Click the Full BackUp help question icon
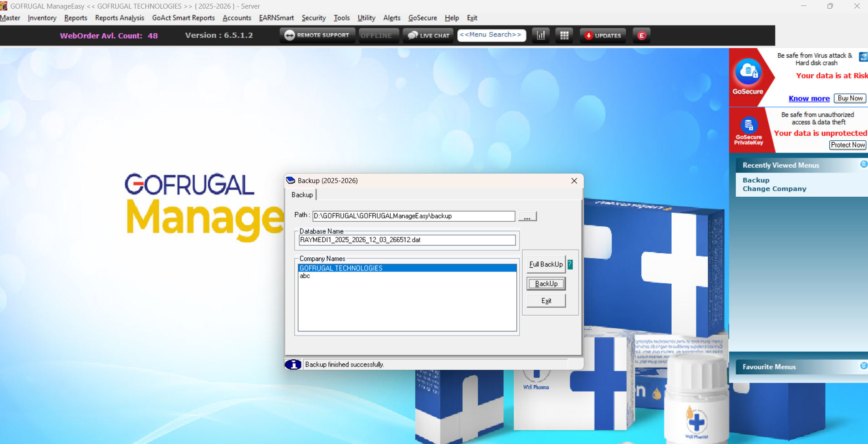The height and width of the screenshot is (444, 868). tap(570, 264)
